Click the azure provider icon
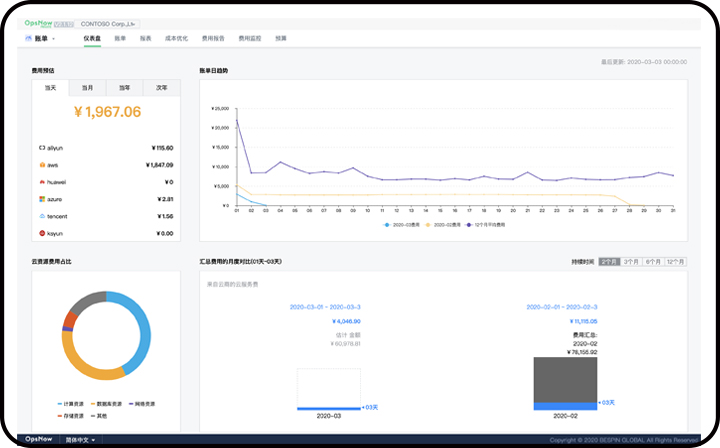Viewport: 720px width, 448px height. (42, 199)
